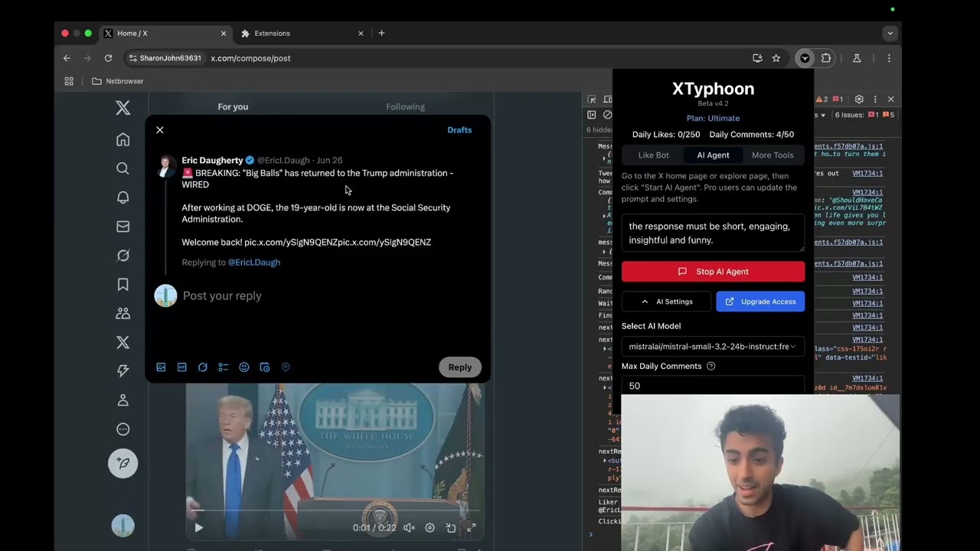Edit the AI prompt text area
980x551 pixels.
click(713, 233)
